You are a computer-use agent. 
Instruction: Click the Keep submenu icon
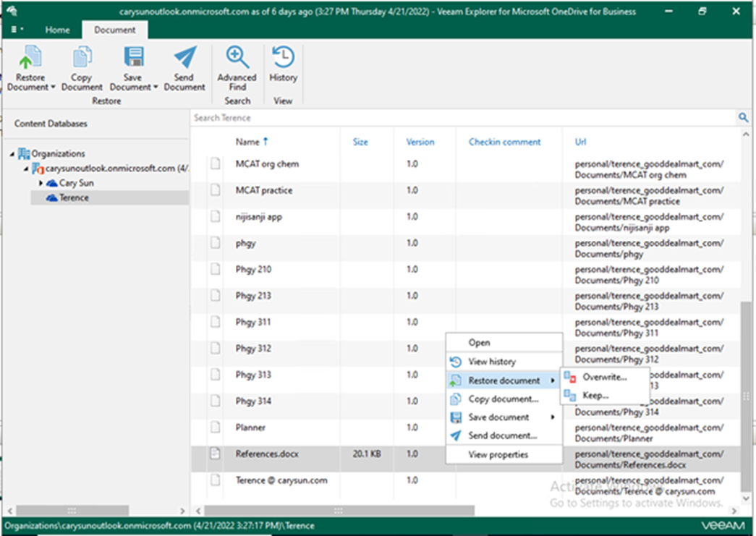tap(570, 395)
